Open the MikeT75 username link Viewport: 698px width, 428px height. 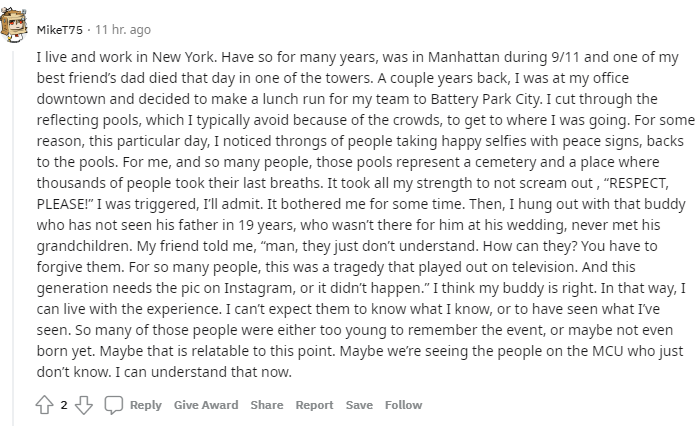coord(60,30)
